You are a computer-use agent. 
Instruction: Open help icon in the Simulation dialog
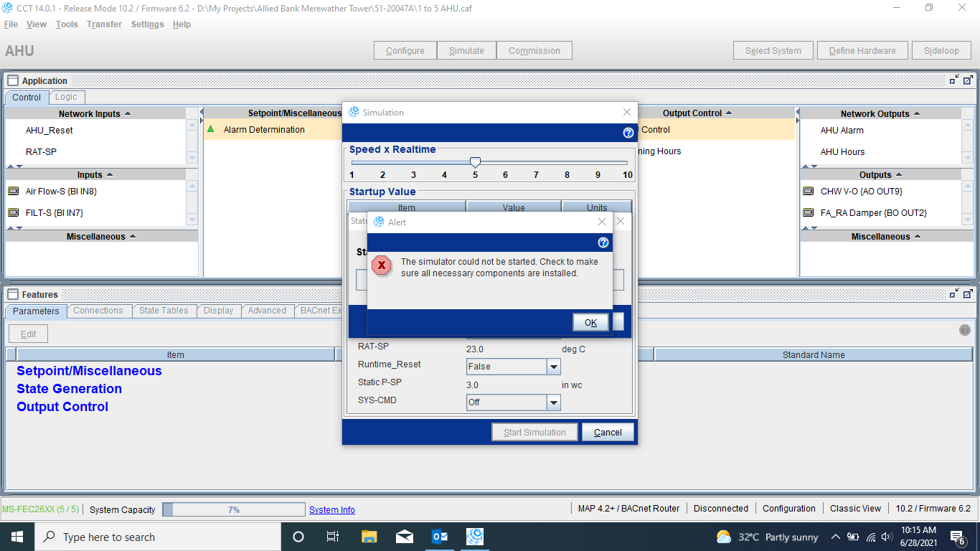point(628,133)
